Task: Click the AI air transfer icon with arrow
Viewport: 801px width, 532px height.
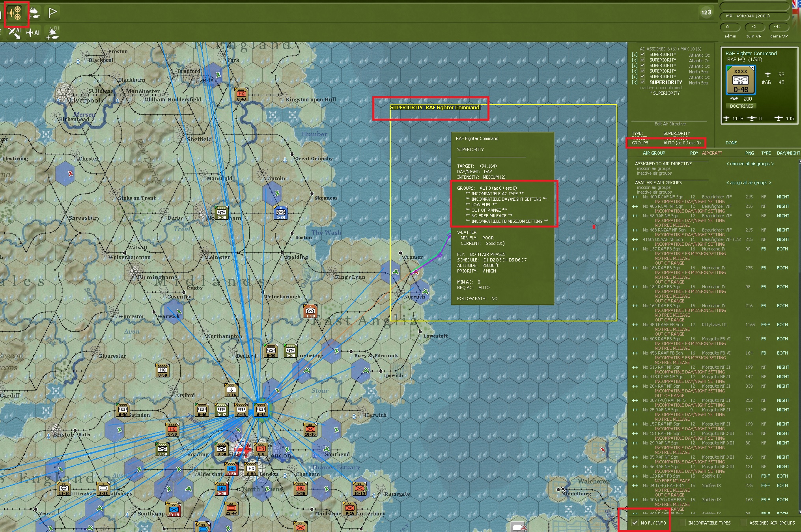Action: point(15,33)
